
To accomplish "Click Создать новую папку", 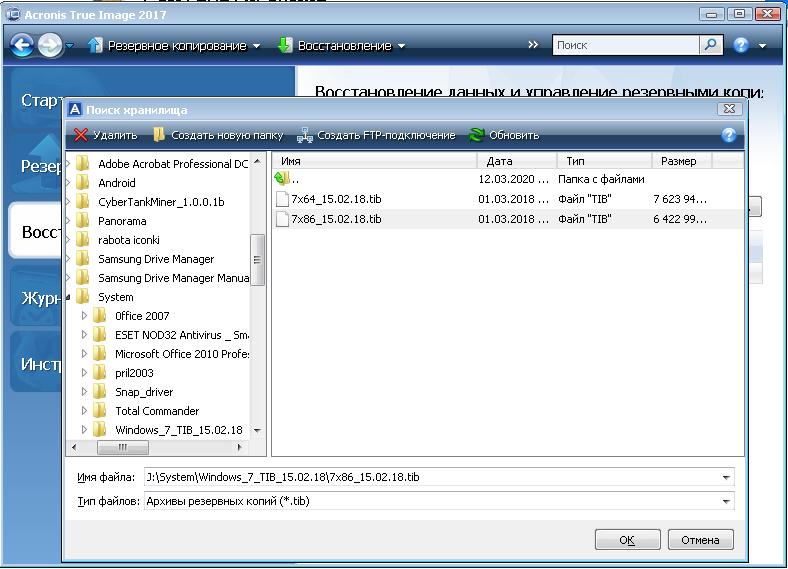I will click(x=218, y=135).
